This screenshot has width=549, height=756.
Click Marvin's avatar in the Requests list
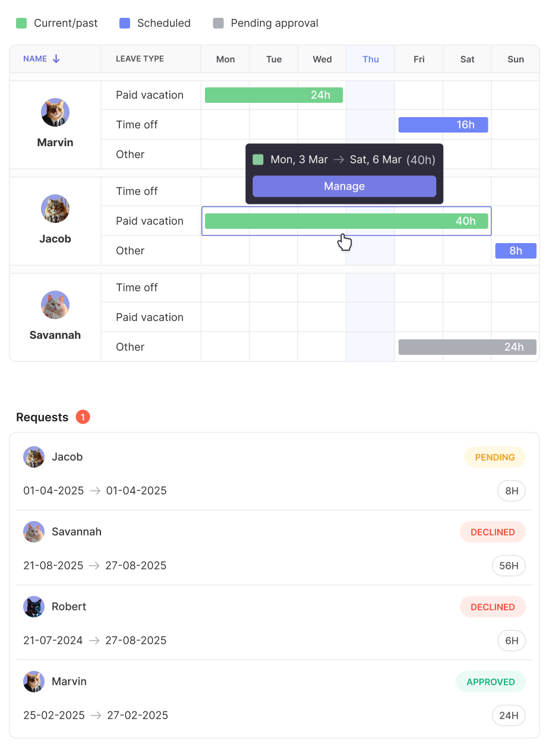[x=34, y=682]
